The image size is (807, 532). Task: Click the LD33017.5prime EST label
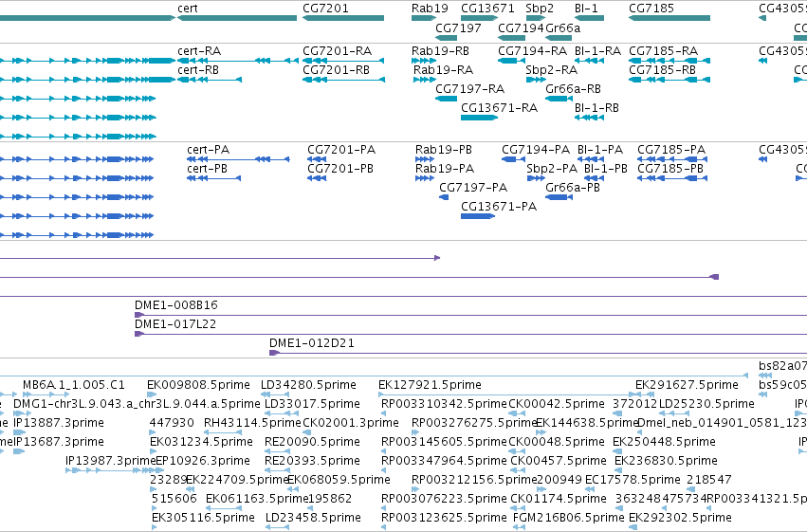(312, 404)
